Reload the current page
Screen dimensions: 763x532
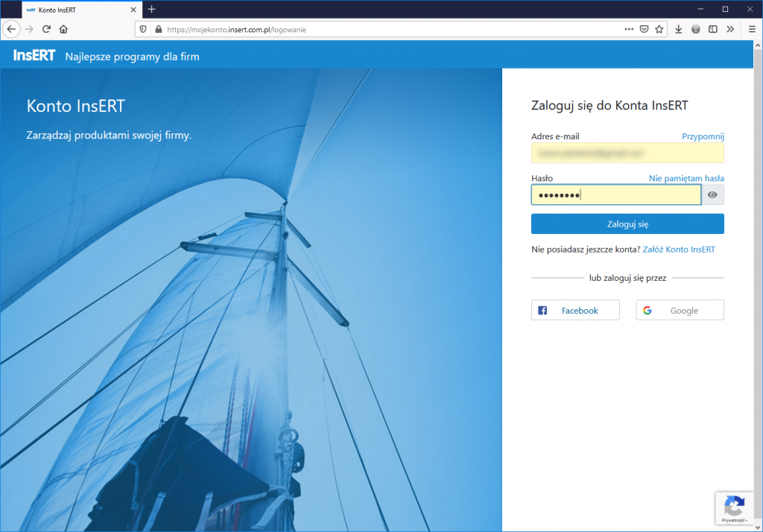(46, 29)
